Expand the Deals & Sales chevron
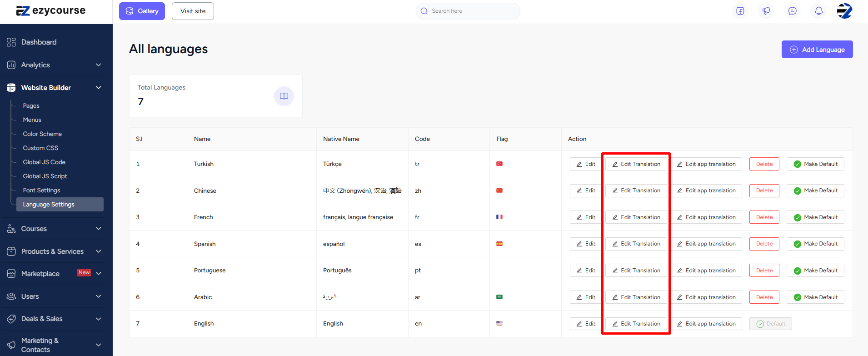The width and height of the screenshot is (868, 356). click(99, 319)
